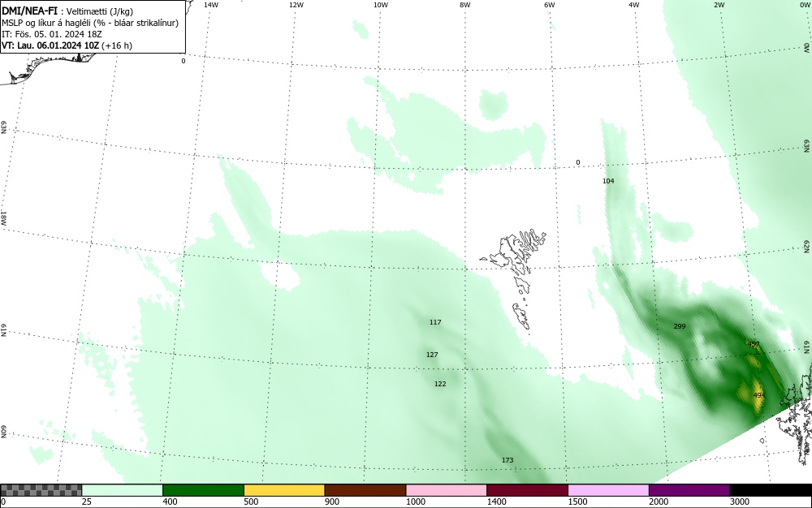Click the 61N label on left edge

[4, 330]
